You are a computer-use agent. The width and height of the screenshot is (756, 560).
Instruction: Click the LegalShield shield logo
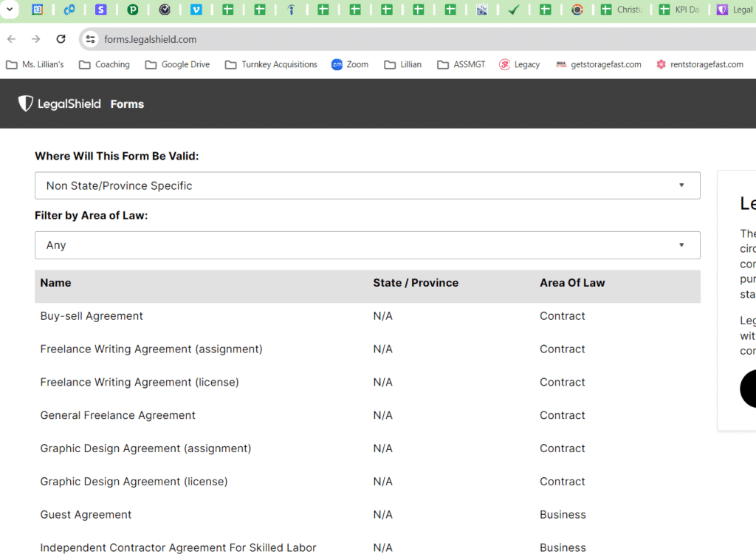tap(25, 103)
